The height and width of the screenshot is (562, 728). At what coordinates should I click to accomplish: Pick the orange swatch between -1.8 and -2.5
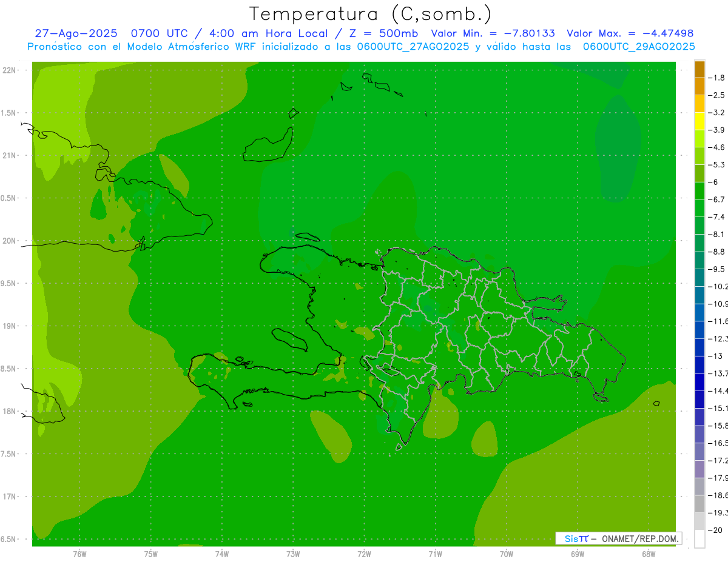click(x=699, y=86)
